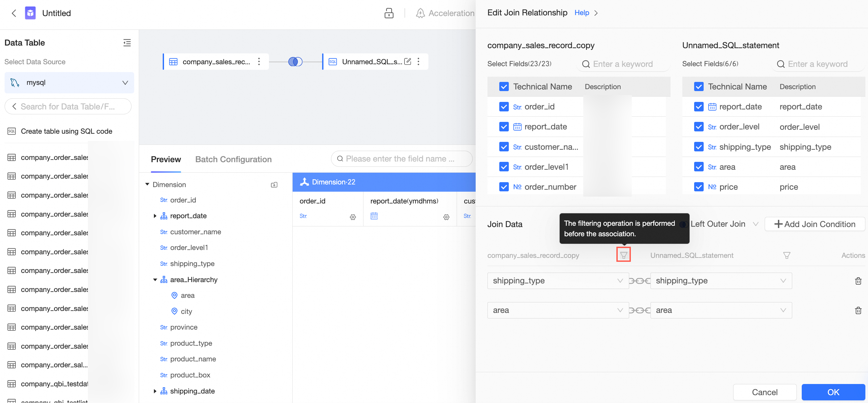The image size is (868, 403).
Task: Open the mysql data source dropdown
Action: coord(69,83)
